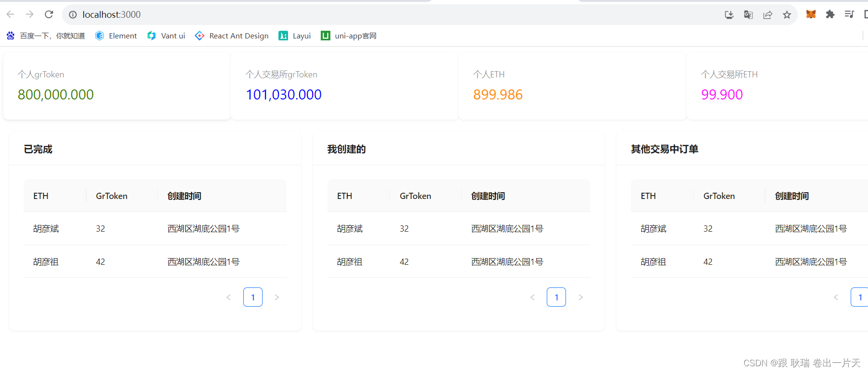This screenshot has height=372, width=868.
Task: Click the 个人交易所grToken card title
Action: (281, 74)
